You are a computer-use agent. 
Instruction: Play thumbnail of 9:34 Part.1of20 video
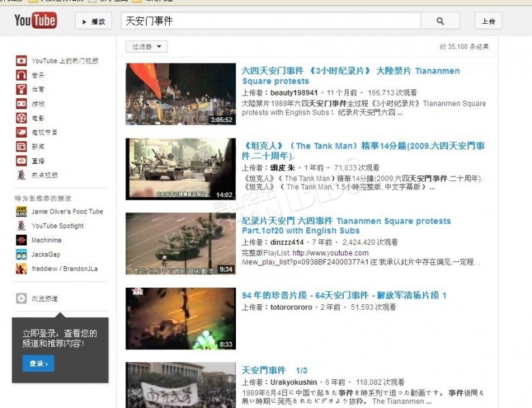coord(181,244)
